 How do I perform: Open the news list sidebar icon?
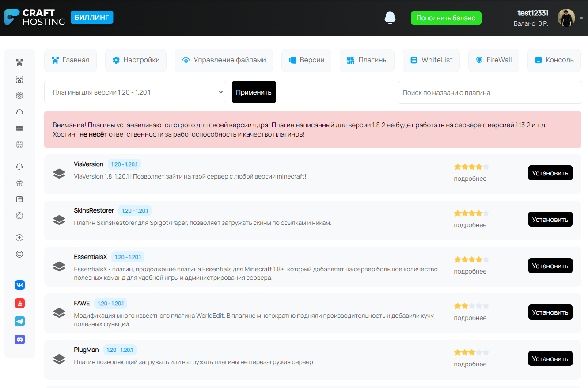[19, 199]
